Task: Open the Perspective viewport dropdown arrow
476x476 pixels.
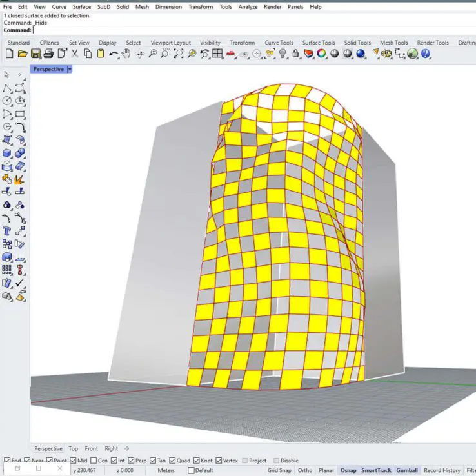Action: pos(70,69)
